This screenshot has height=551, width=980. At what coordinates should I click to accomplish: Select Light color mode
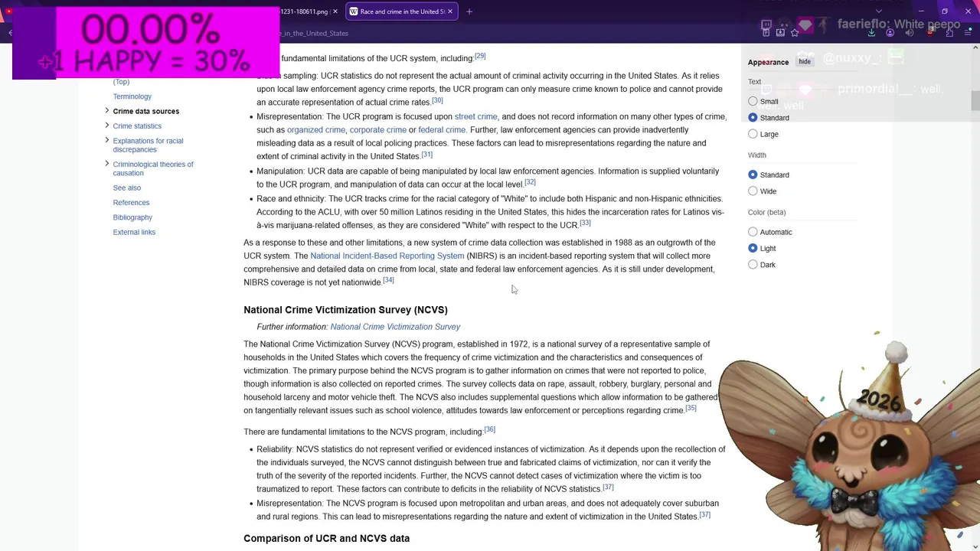(753, 248)
